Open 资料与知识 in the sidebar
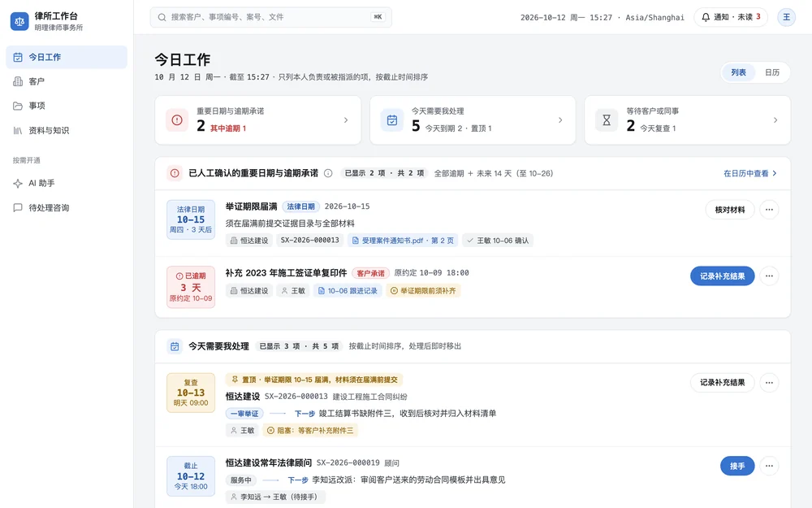812x508 pixels. coord(67,130)
